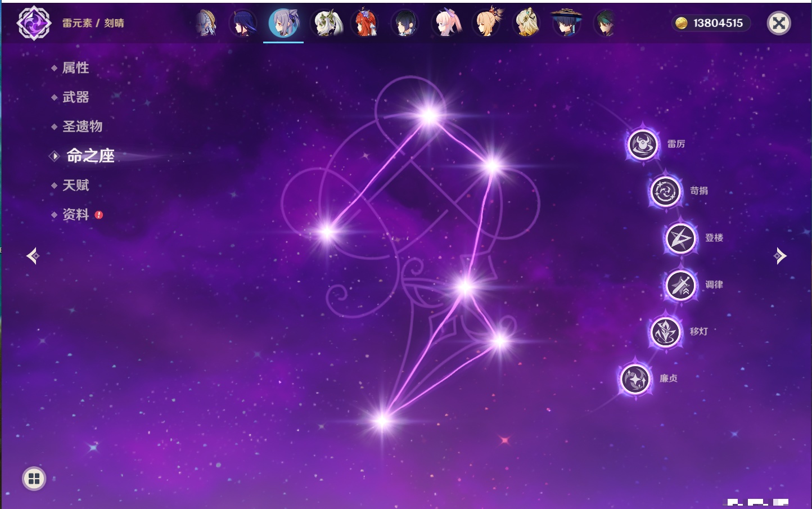
Task: Open the grid menu button at bottom-left
Action: tap(34, 479)
